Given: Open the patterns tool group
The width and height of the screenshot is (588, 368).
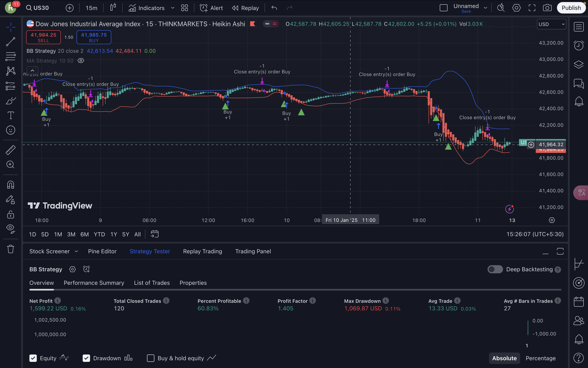Looking at the screenshot, I should pos(11,71).
